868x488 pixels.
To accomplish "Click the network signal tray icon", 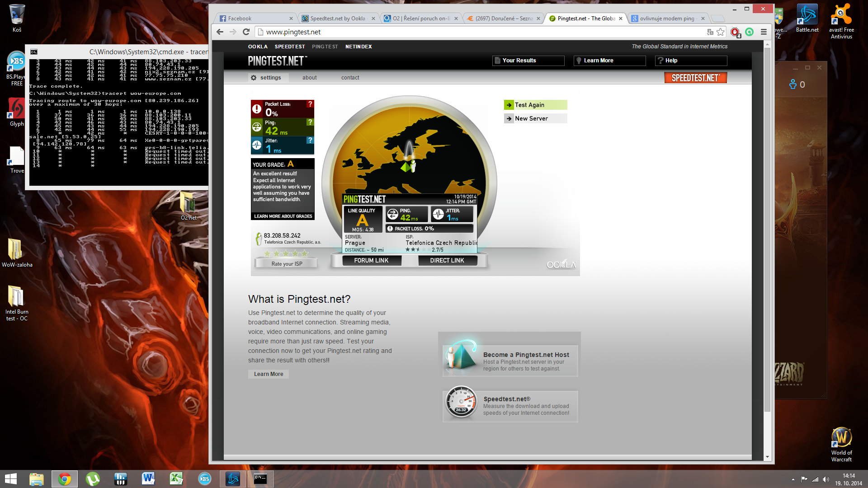I will 815,479.
